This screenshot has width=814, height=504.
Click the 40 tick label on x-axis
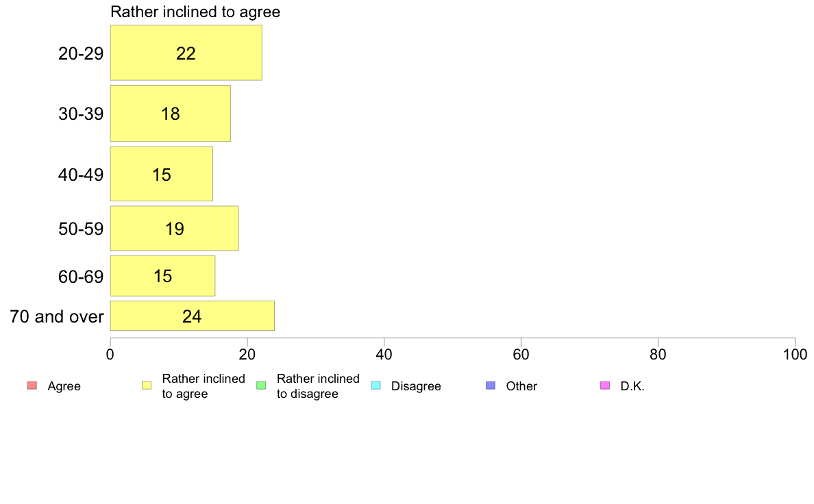[384, 355]
